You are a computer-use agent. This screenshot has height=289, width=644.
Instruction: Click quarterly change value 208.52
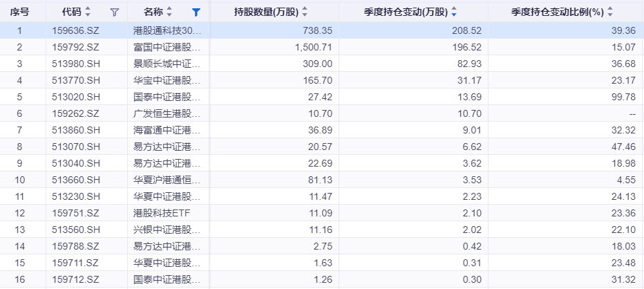coord(467,30)
